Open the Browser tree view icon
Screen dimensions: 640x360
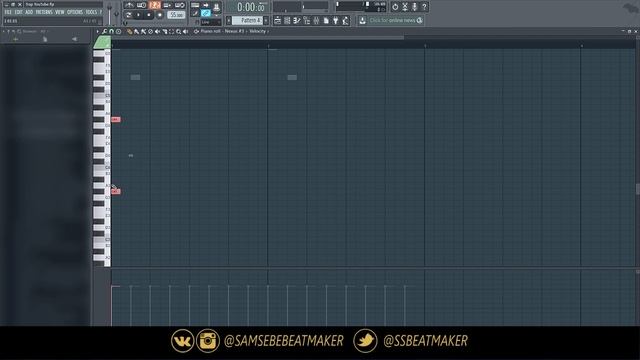pos(307,20)
